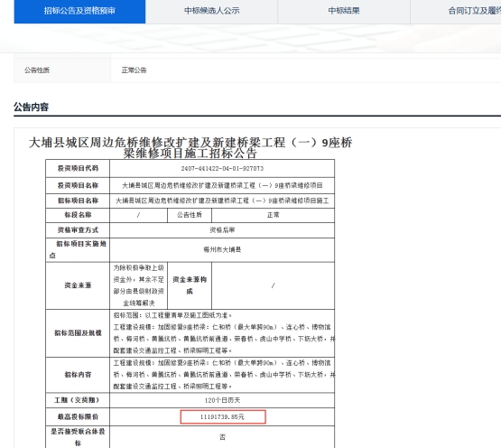Click the 招标项目名称 label cell
The width and height of the screenshot is (501, 448).
pos(78,201)
